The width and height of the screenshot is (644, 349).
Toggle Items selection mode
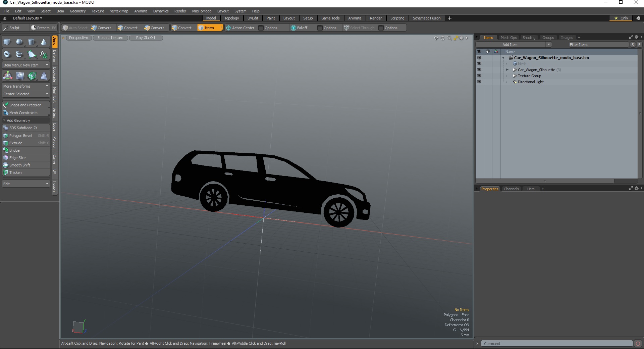210,28
